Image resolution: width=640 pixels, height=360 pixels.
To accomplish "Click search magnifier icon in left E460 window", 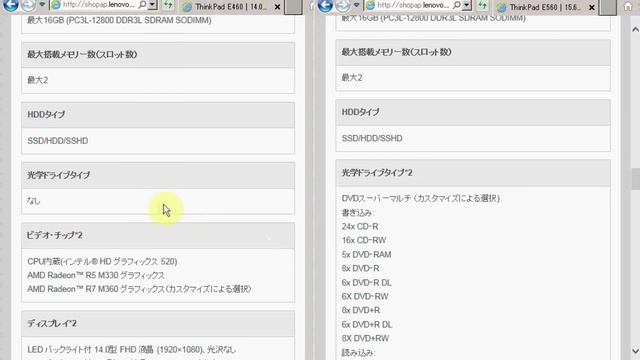I will (x=142, y=5).
